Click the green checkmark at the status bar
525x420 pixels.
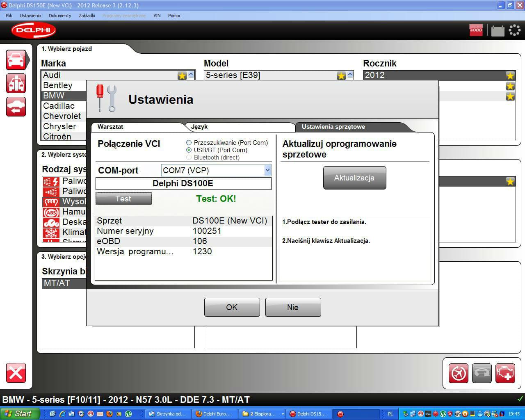tap(520, 399)
